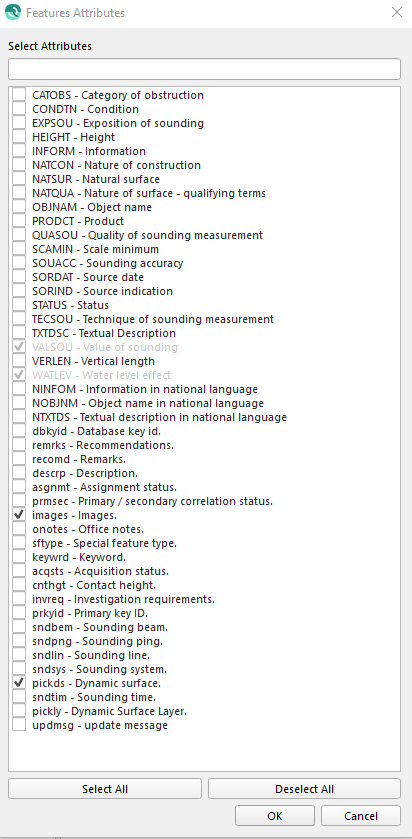Disable pickds Dynamic surface checkbox
The image size is (412, 839).
pos(19,683)
